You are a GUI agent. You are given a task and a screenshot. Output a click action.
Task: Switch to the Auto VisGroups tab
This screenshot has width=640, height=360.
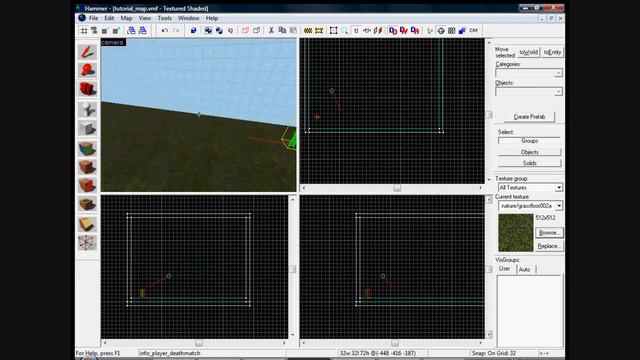tap(525, 269)
